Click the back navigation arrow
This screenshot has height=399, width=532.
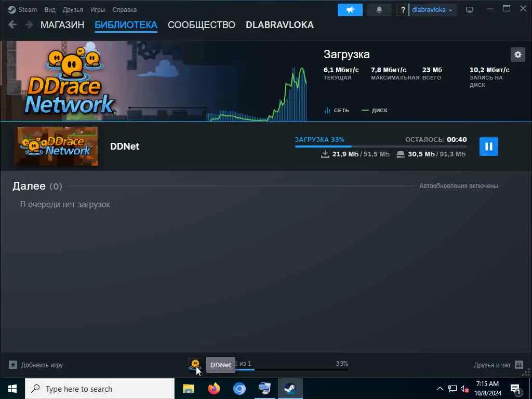click(x=12, y=24)
